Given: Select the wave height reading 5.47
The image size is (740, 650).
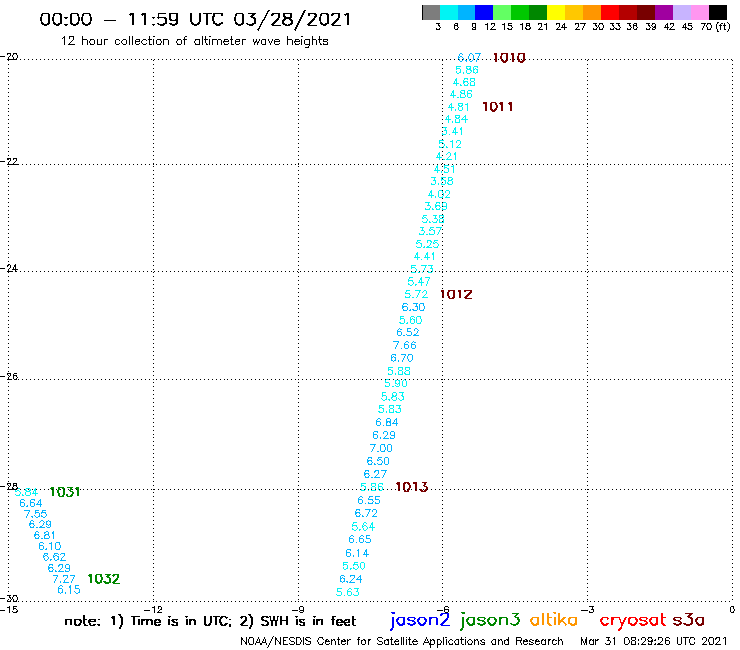Looking at the screenshot, I should 419,282.
